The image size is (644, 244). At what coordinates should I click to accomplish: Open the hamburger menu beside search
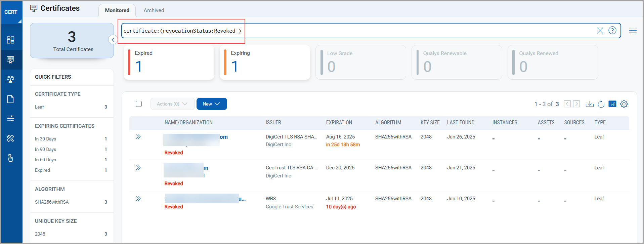point(633,31)
